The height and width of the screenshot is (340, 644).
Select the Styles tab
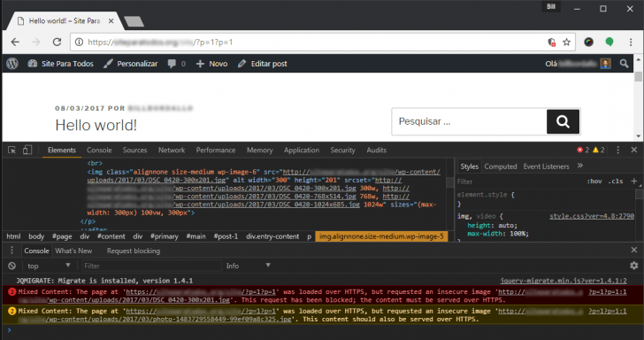[x=469, y=166]
